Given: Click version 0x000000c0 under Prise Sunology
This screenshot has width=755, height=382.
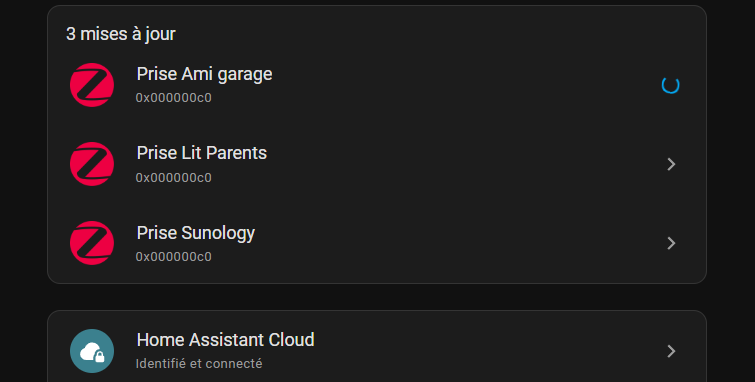Looking at the screenshot, I should tap(173, 257).
